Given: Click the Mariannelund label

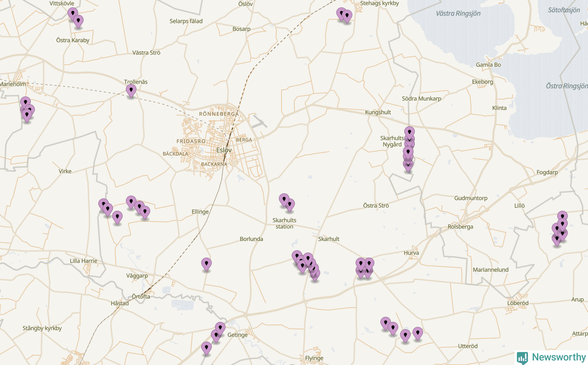Looking at the screenshot, I should click(491, 270).
